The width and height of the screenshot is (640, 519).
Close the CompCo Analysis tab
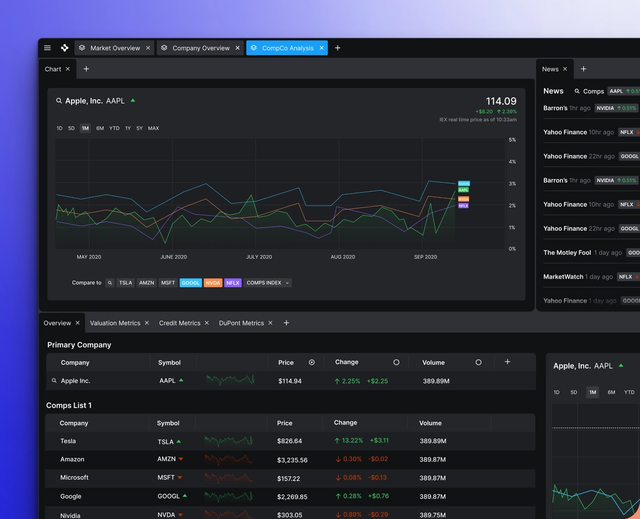click(322, 48)
